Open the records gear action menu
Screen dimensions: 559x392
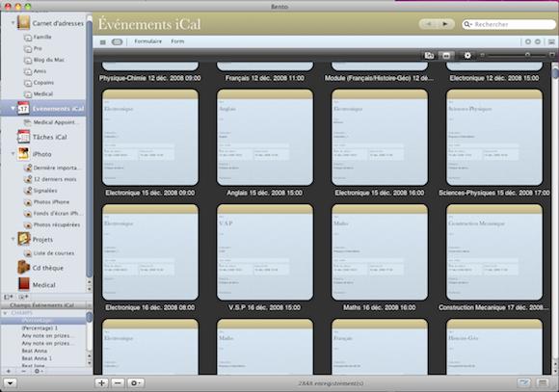tap(136, 383)
